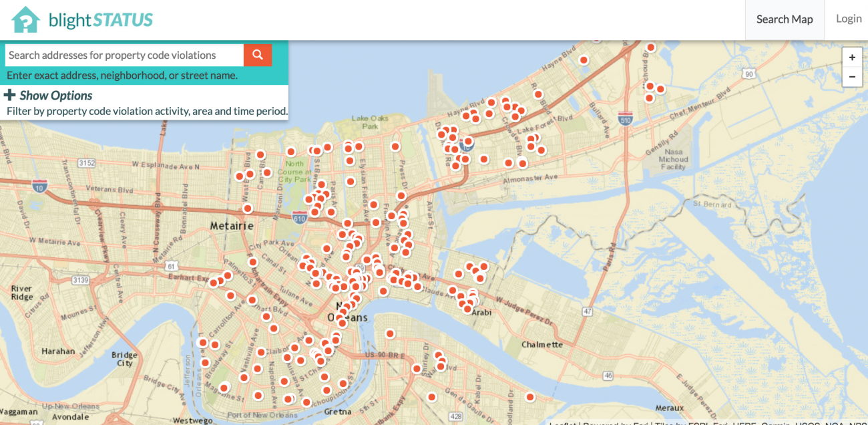Open the Search Map tab

785,19
